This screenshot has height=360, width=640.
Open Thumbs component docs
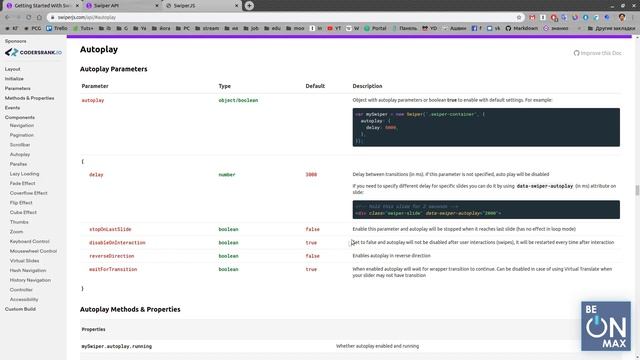[19, 222]
